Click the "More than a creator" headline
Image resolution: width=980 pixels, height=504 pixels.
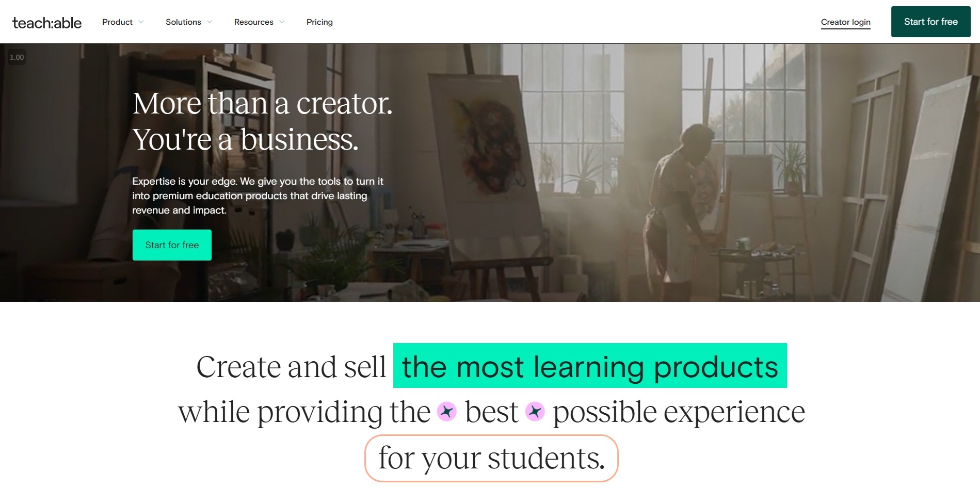click(262, 121)
